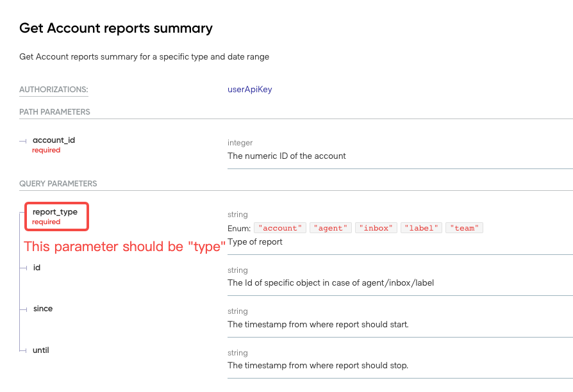
Task: Select the "agent" enum value
Action: [330, 228]
